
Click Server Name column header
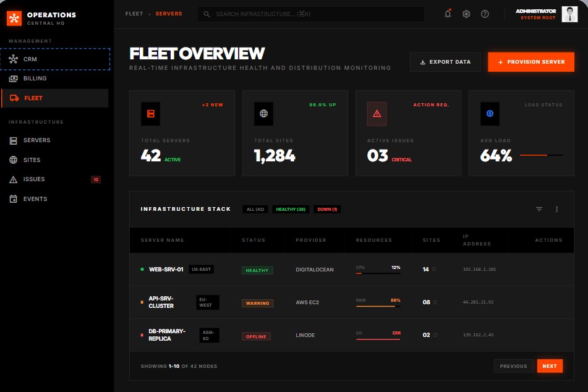coord(163,240)
